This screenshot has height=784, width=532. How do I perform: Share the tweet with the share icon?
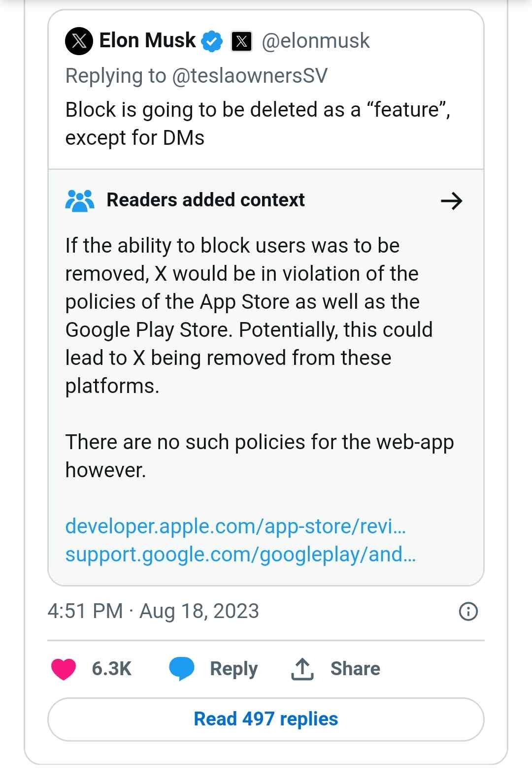coord(302,668)
